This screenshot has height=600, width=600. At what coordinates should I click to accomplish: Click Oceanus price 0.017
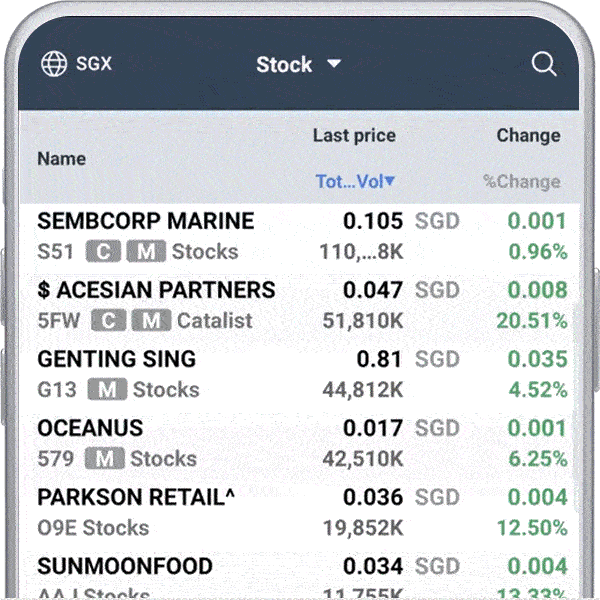[x=373, y=428]
